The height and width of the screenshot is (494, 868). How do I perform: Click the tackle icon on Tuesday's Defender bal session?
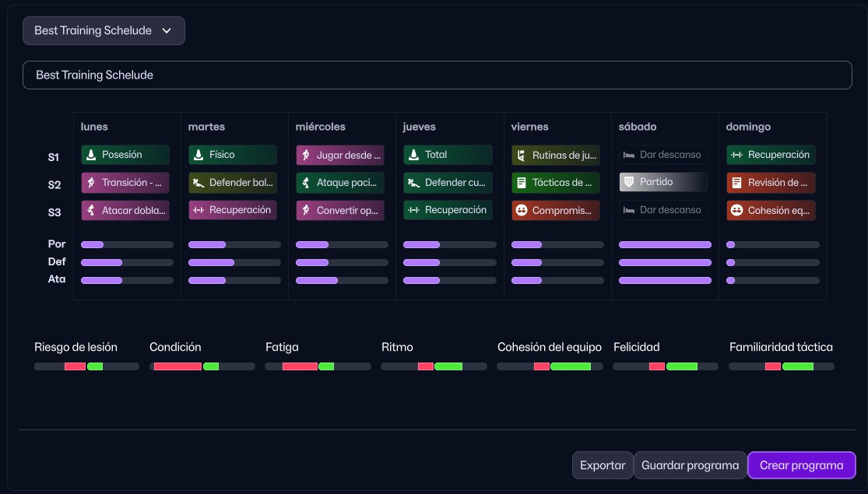199,183
